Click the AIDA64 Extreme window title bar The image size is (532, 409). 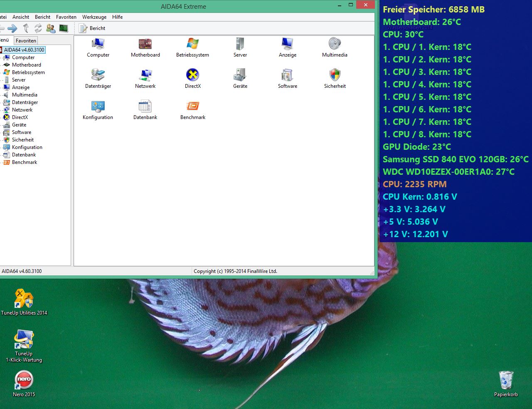click(x=183, y=7)
